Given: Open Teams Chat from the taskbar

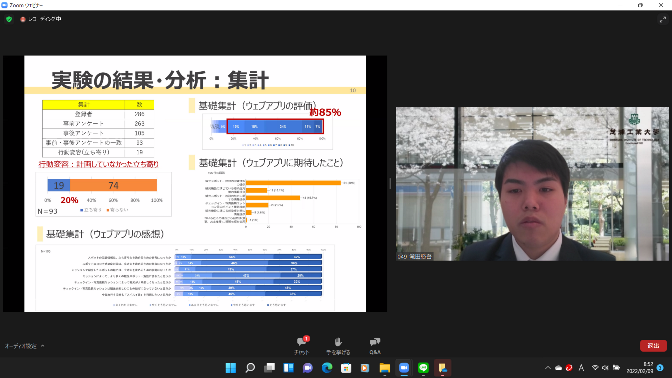Looking at the screenshot, I should coord(308,368).
